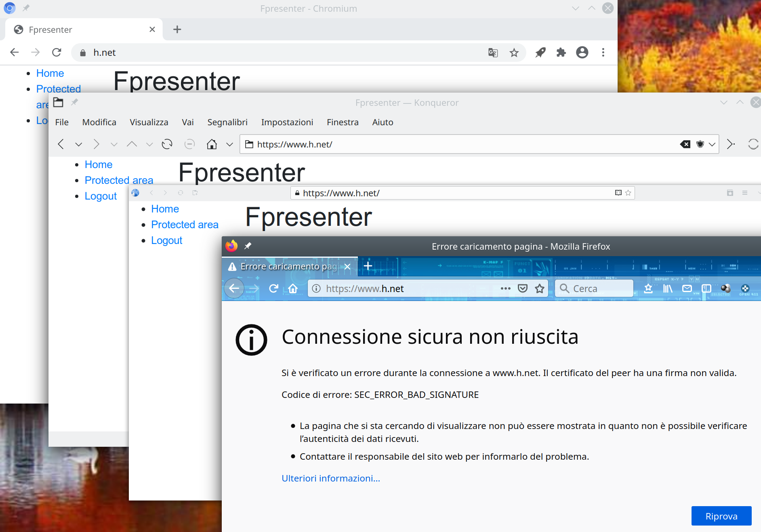Click Riprova button in Firefox error page
This screenshot has width=761, height=532.
coord(721,516)
